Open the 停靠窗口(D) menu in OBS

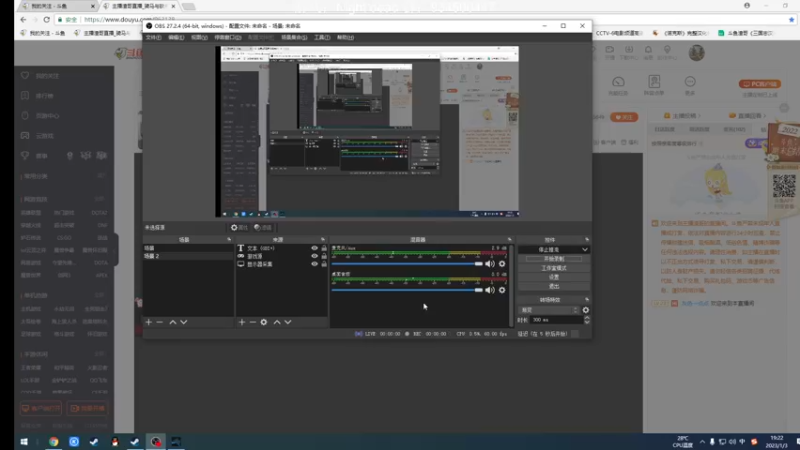(228, 37)
